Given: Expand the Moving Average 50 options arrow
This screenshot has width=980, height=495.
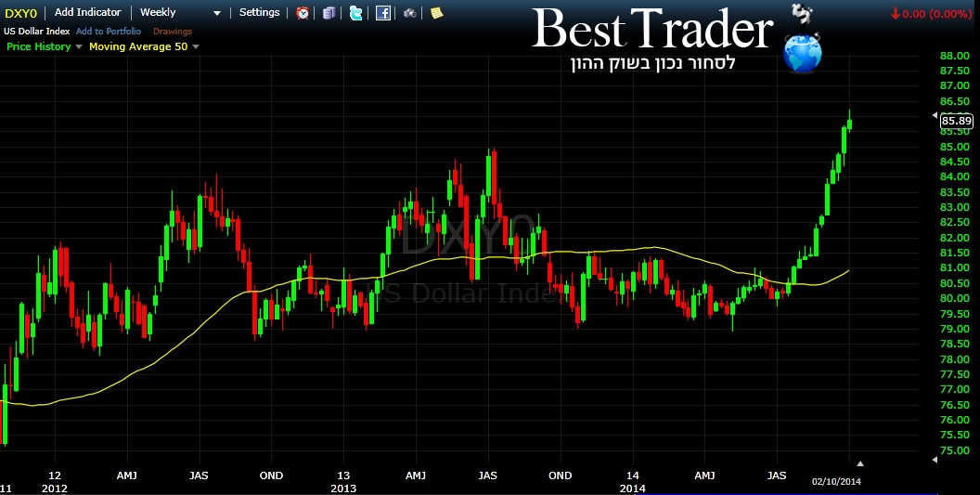Looking at the screenshot, I should coord(195,46).
